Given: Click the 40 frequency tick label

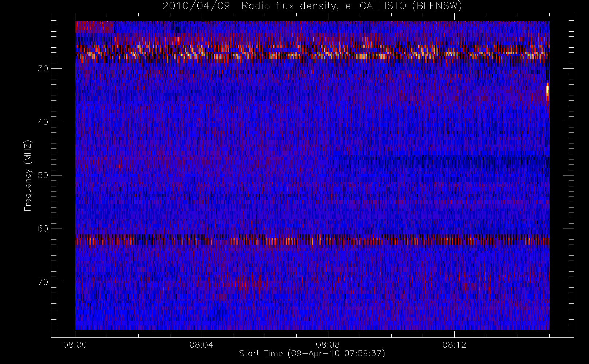Looking at the screenshot, I should 43,122.
